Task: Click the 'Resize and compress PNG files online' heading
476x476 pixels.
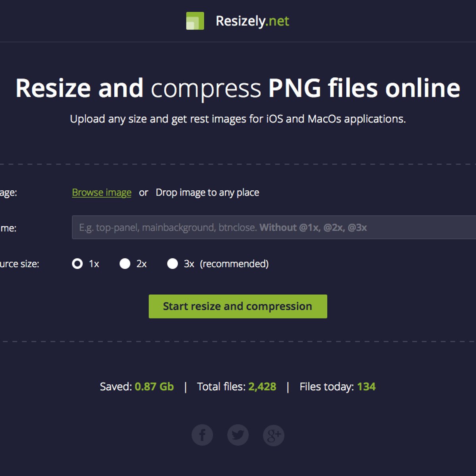Action: click(238, 88)
